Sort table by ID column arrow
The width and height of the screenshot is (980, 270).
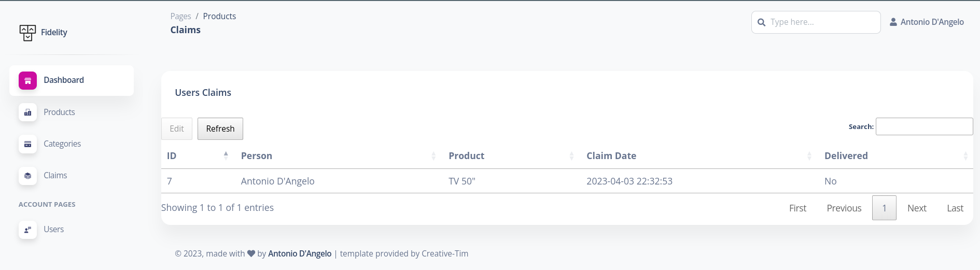[x=226, y=155]
